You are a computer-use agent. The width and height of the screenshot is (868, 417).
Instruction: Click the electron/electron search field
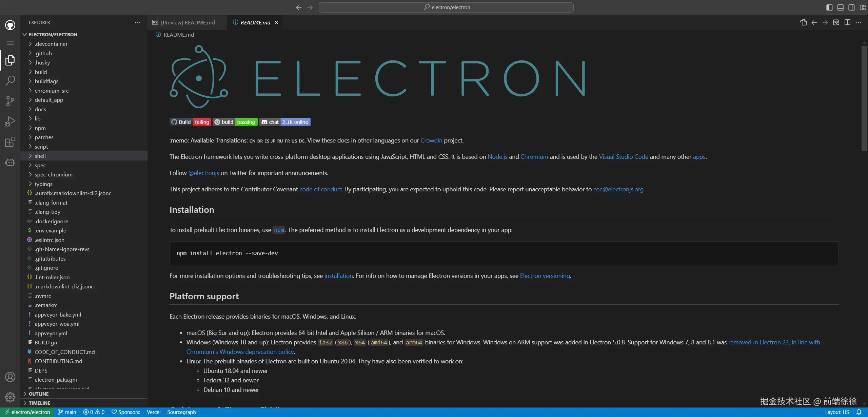point(446,7)
